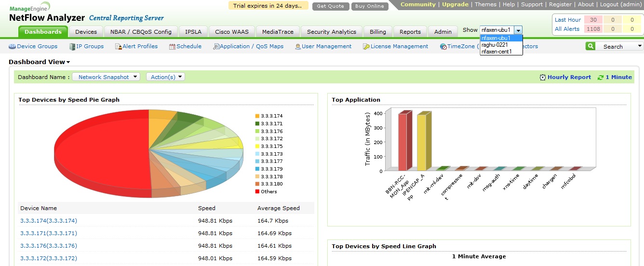Open device 3.3.3.172(3.3.3.172) link
This screenshot has width=644, height=266.
pyautogui.click(x=49, y=258)
